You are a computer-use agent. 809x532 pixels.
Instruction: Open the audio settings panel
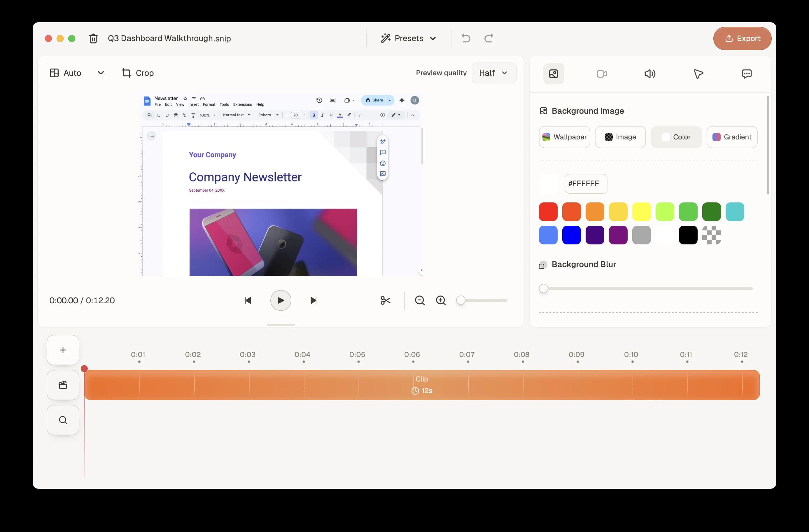pyautogui.click(x=649, y=74)
